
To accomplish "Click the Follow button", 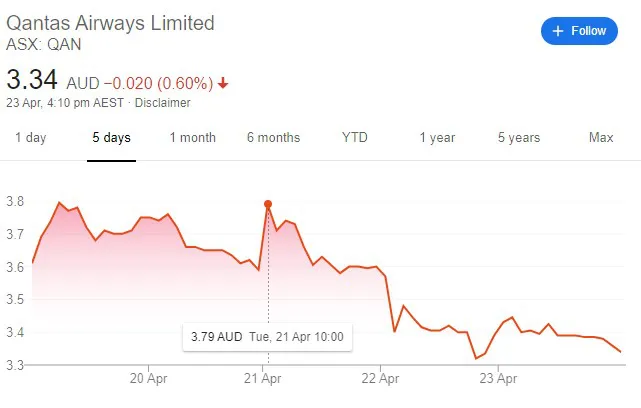I will [580, 31].
